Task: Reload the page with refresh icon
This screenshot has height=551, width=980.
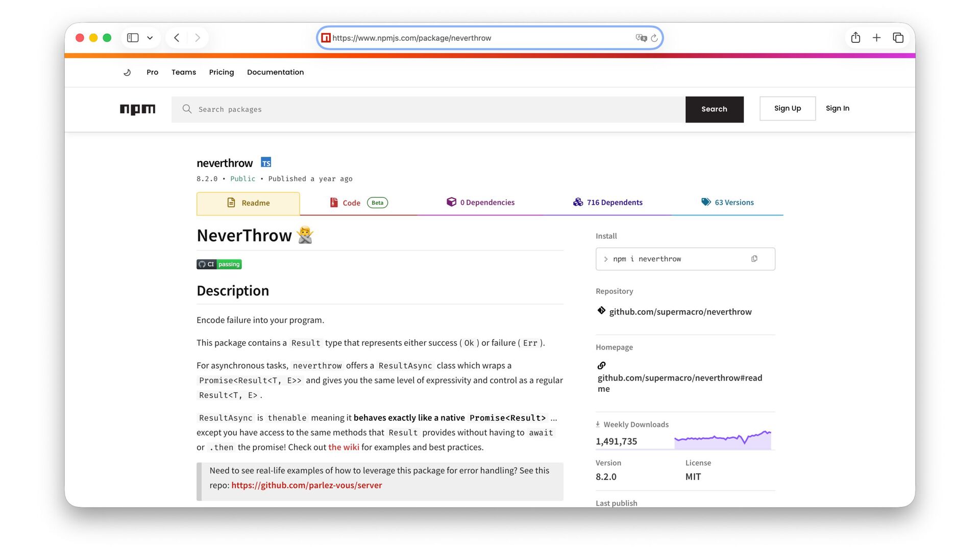Action: (654, 38)
